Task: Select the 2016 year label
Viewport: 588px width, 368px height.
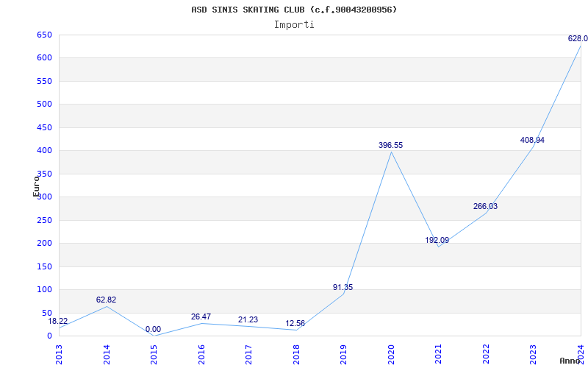Action: tap(201, 355)
